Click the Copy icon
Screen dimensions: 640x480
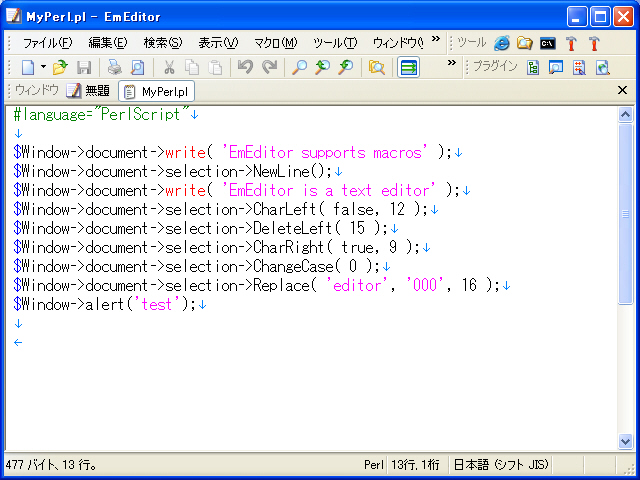(192, 67)
